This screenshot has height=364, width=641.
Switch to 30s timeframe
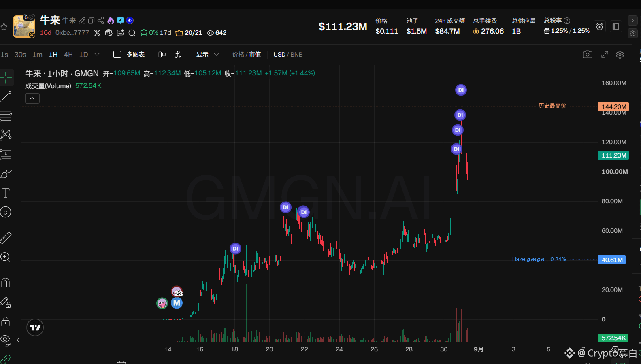point(20,55)
